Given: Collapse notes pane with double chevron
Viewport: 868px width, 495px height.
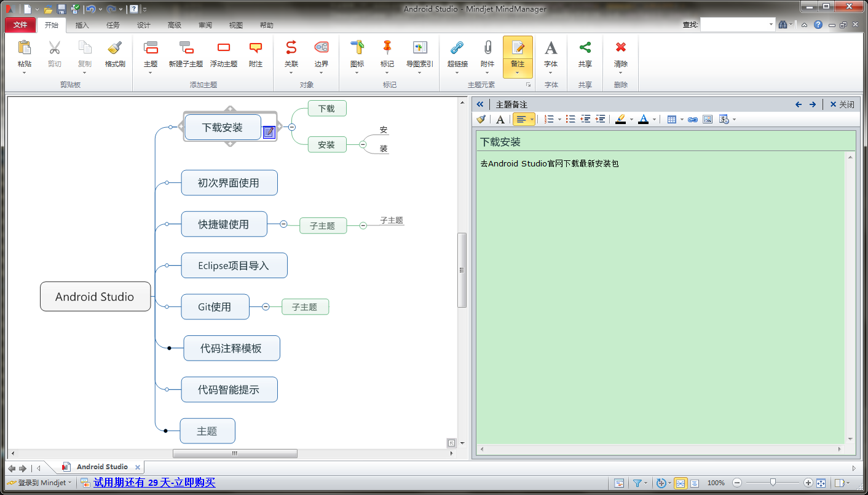Looking at the screenshot, I should tap(480, 104).
